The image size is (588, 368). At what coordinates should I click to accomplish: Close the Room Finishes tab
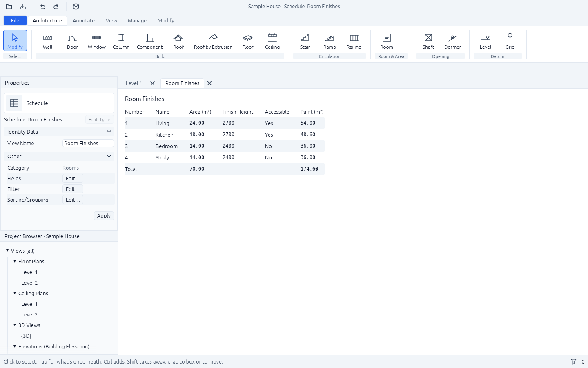point(209,83)
